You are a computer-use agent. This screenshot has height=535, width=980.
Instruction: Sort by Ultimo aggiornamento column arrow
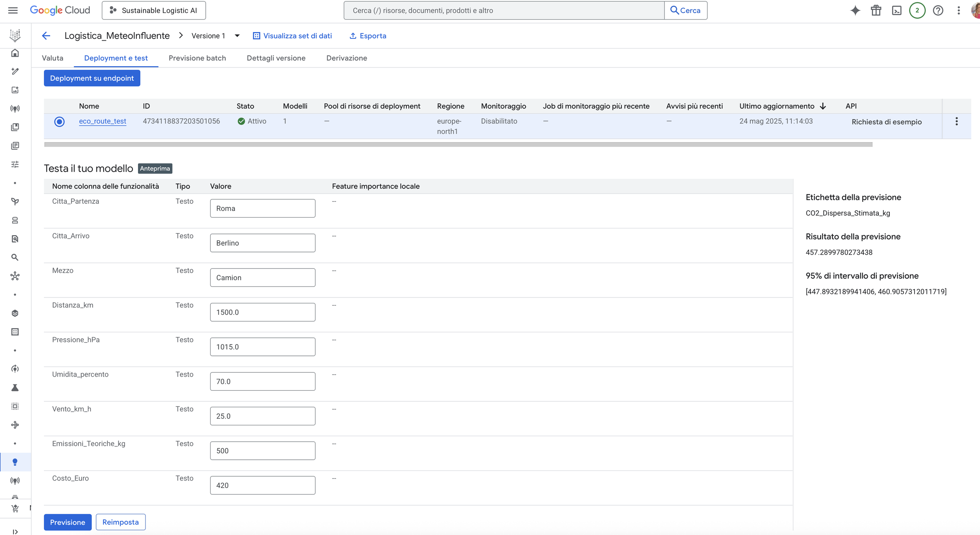[823, 106]
